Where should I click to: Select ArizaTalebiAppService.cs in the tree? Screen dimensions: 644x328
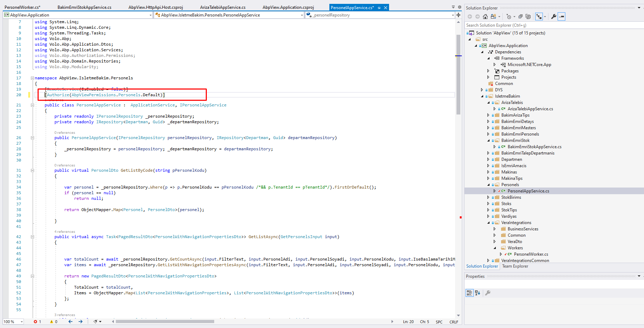tap(530, 109)
